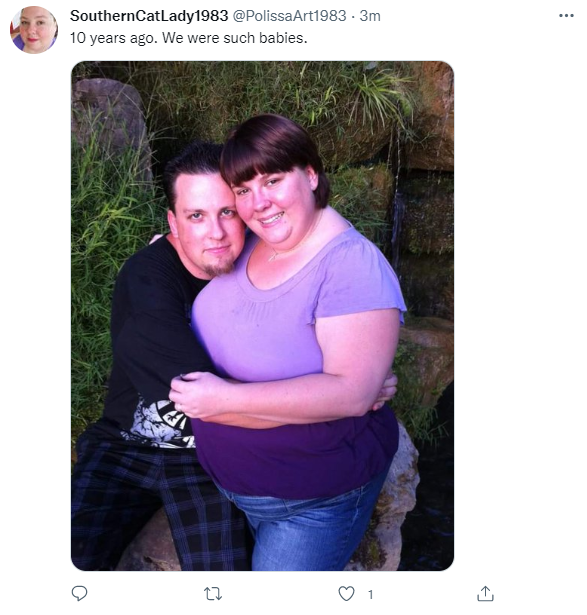The height and width of the screenshot is (615, 587).
Task: Expand sharing options below the photo
Action: (x=485, y=594)
